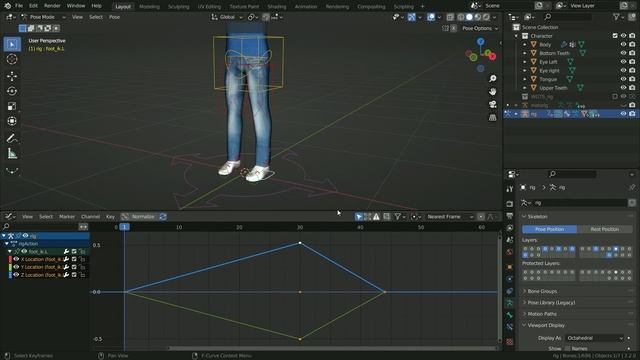Hide the Eye Left object in outliner
The width and height of the screenshot is (640, 360).
click(623, 62)
